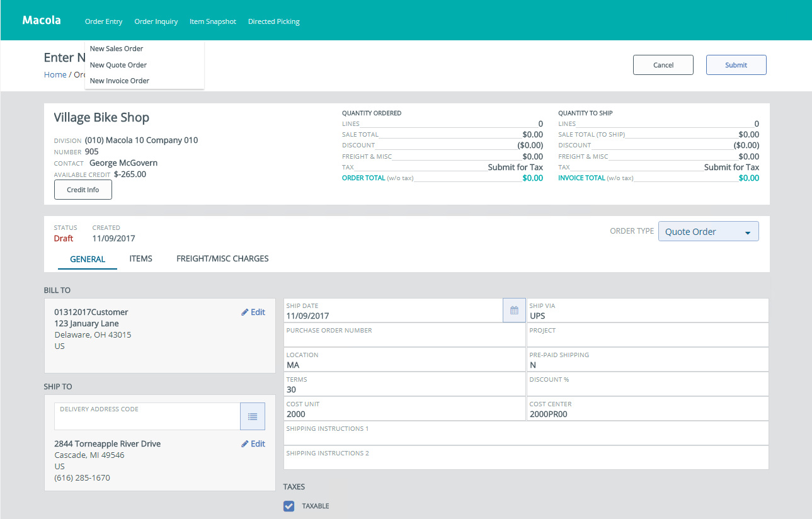Screen dimensions: 812x519
Task: Click the Cost Center field
Action: pos(648,409)
